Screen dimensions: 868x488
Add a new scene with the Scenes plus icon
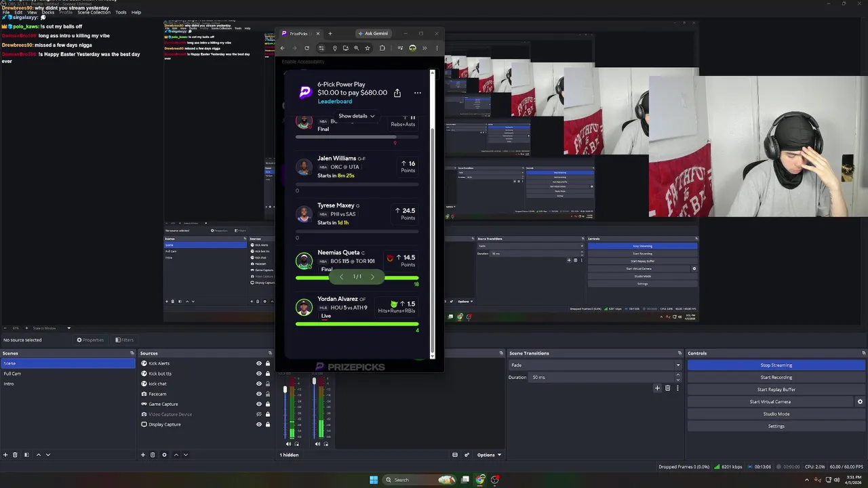(x=5, y=455)
